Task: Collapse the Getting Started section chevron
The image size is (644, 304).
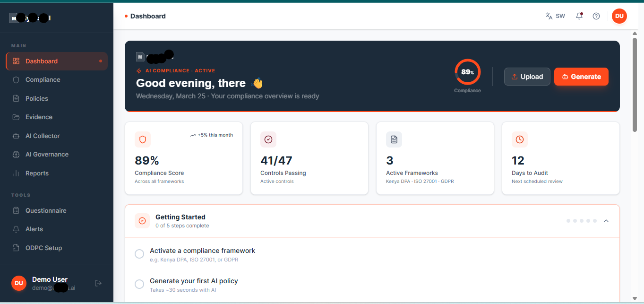Action: (606, 221)
